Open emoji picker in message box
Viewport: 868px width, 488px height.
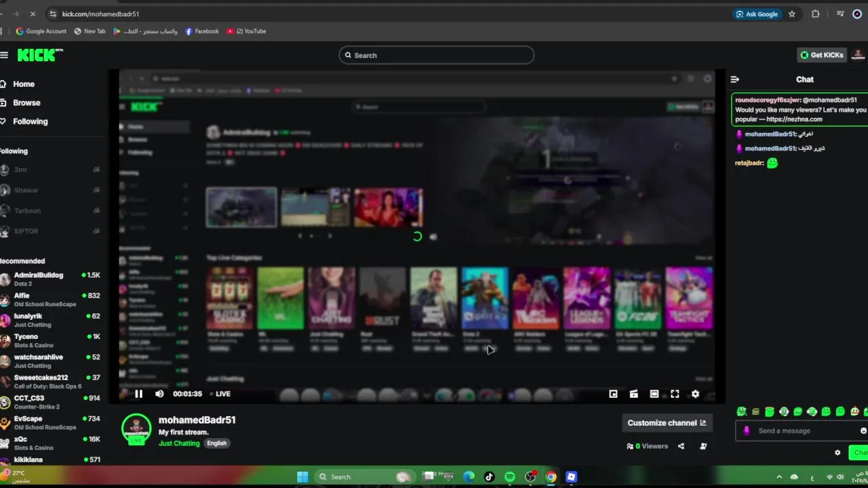click(x=863, y=431)
